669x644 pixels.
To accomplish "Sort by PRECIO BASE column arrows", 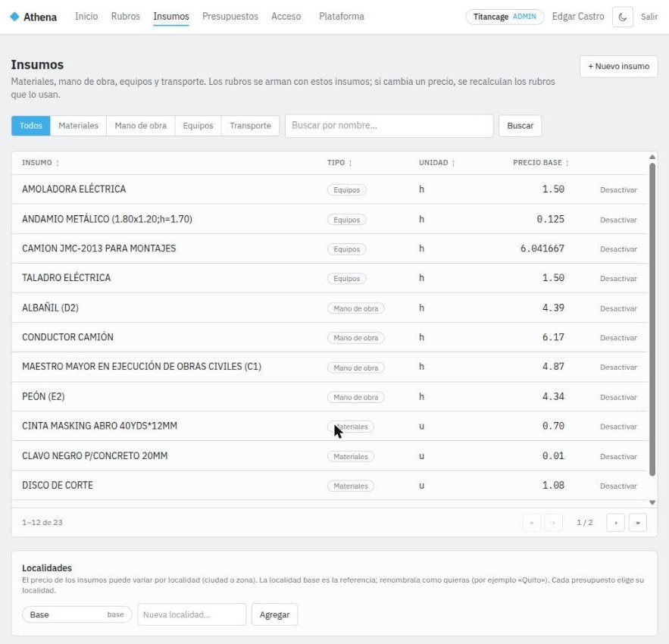I will [567, 163].
